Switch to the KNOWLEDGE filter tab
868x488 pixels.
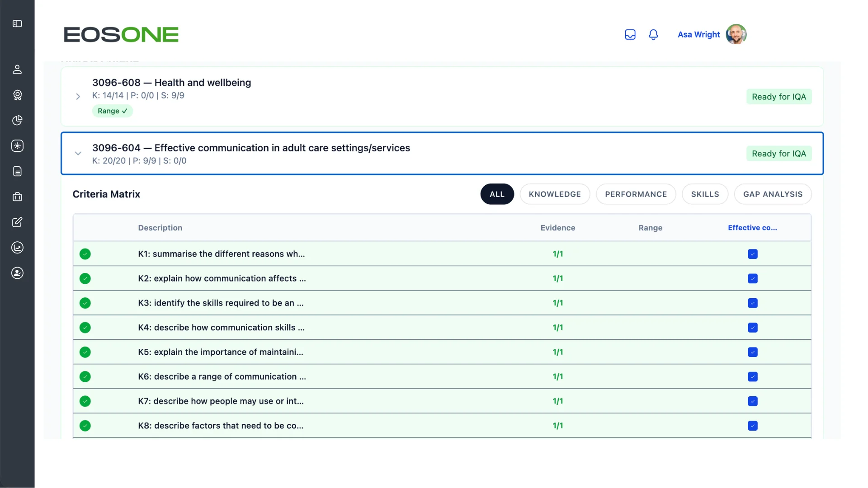[555, 194]
